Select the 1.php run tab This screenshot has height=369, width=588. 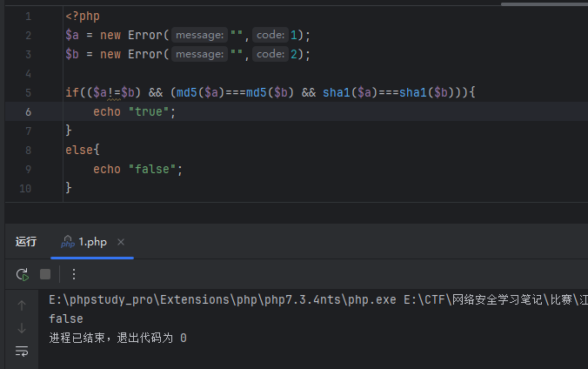(91, 242)
